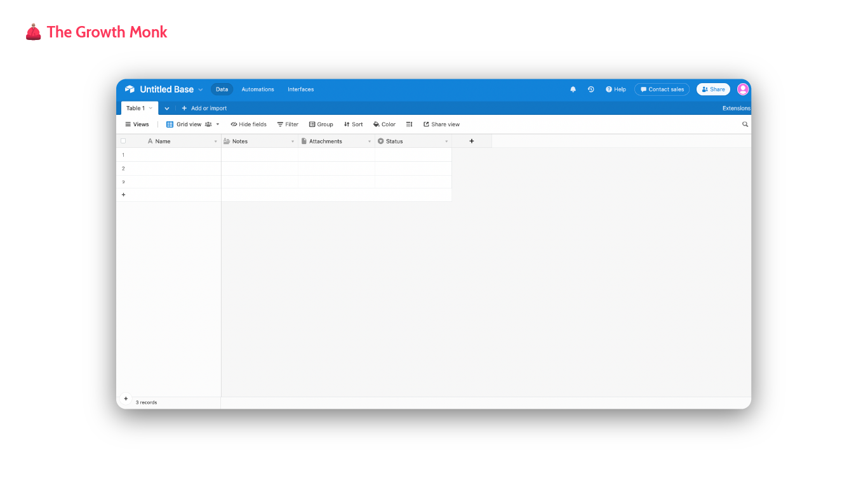Open the Status field dropdown arrow
Image resolution: width=868 pixels, height=488 pixels.
coord(446,142)
